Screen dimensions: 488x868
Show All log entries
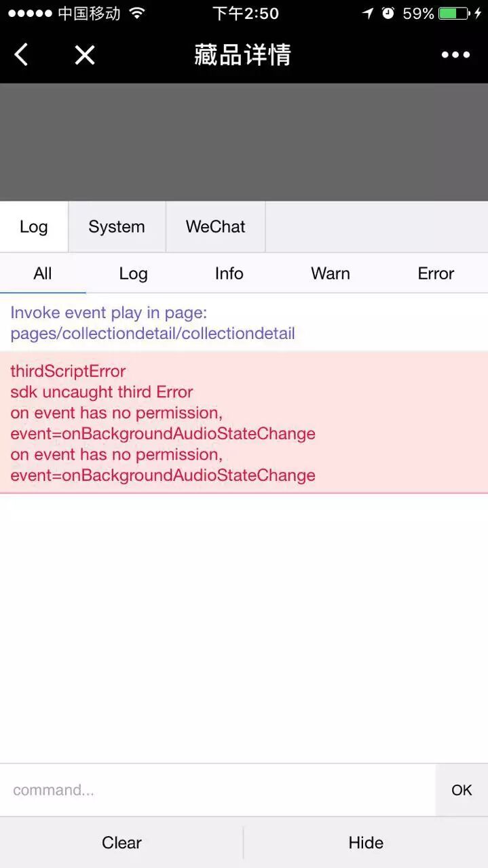43,273
